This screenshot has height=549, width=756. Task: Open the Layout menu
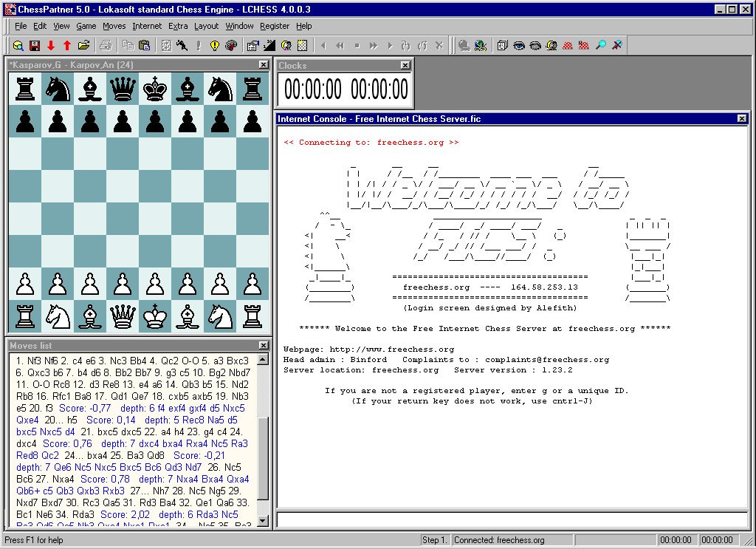207,26
